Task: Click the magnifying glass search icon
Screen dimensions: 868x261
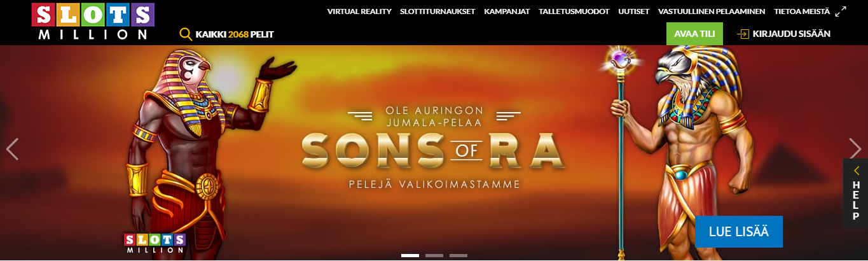Action: [186, 34]
